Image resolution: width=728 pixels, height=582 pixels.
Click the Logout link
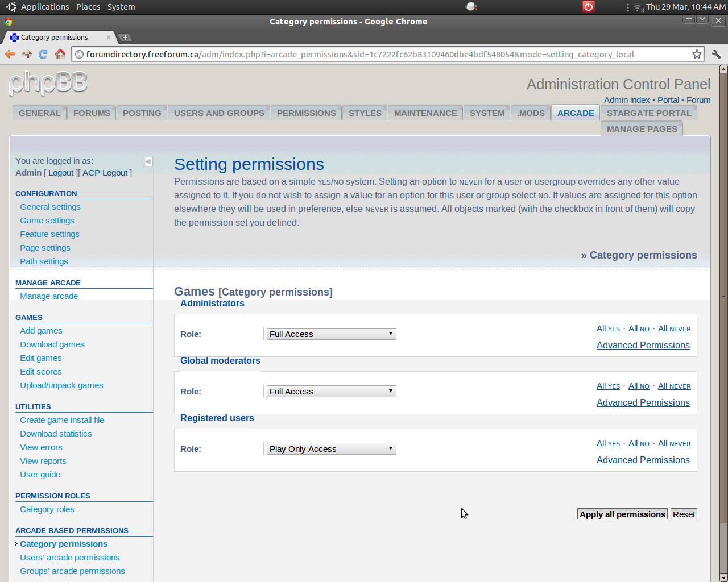tap(61, 173)
